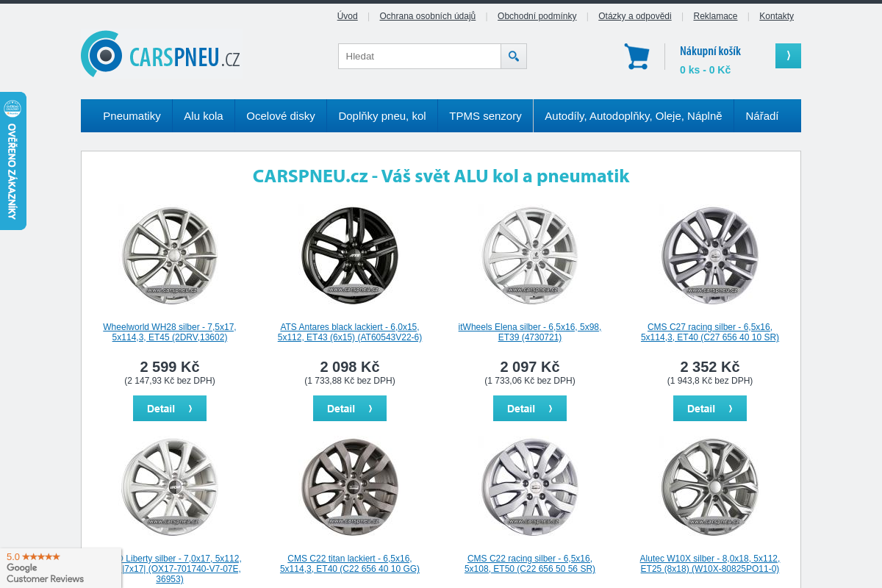Click Detail for ATS Antares black lackiert

click(x=349, y=408)
